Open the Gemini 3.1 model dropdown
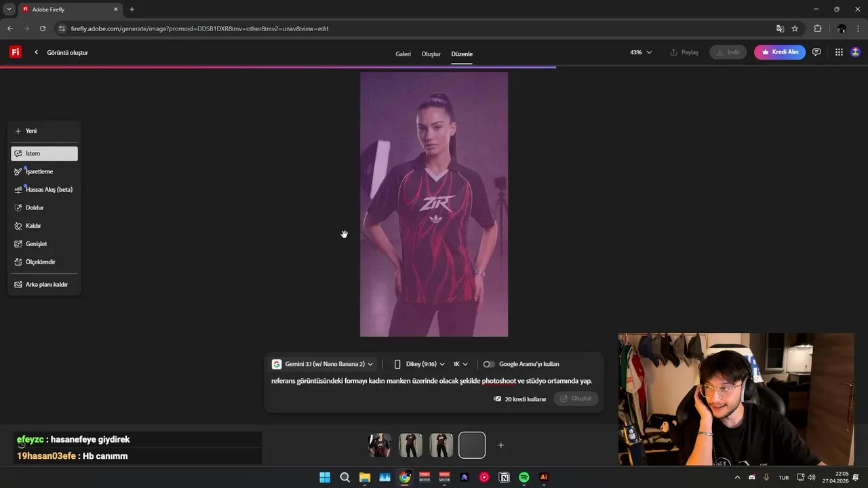868x488 pixels. tap(323, 364)
